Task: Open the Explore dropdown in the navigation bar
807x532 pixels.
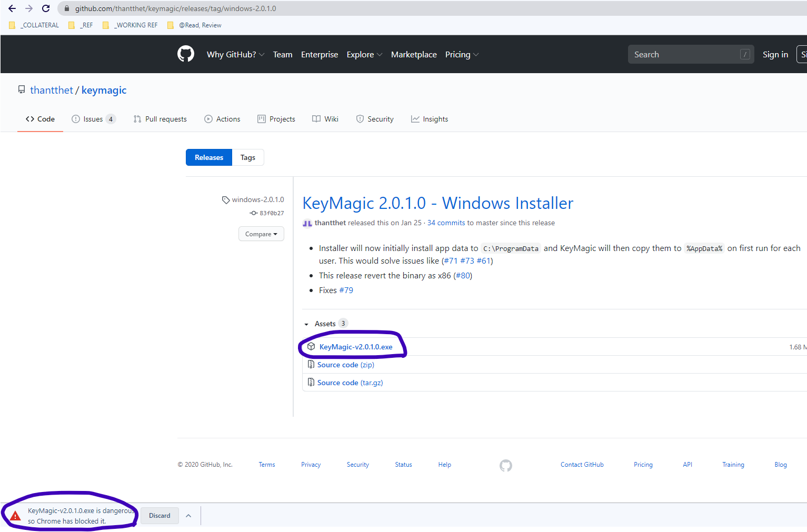Action: click(x=364, y=54)
